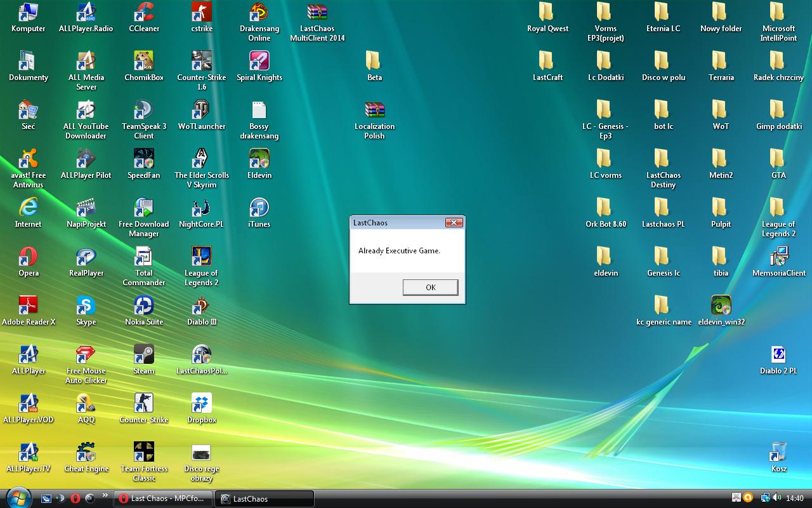
Task: Select the Free Mouse Auto Clicker icon
Action: click(x=86, y=364)
